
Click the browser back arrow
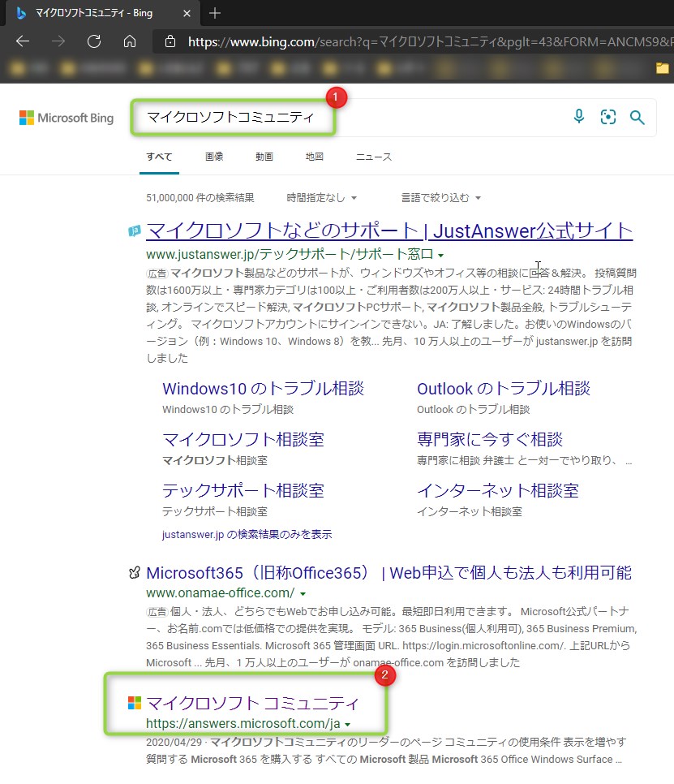[x=23, y=41]
